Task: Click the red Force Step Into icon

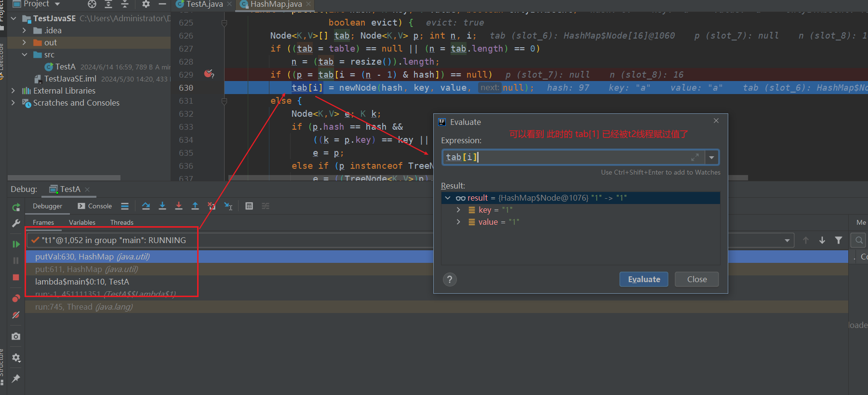Action: click(179, 206)
